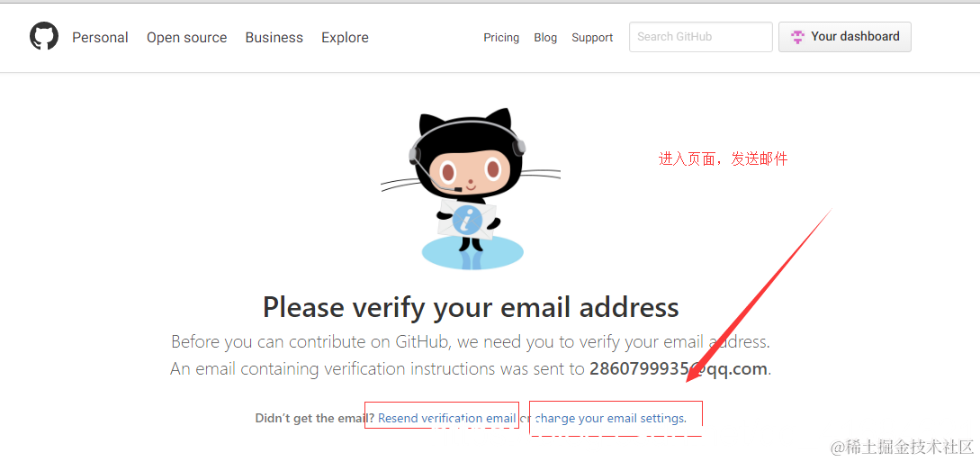Click the pink avatar icon beside Your dashboard
The width and height of the screenshot is (980, 462).
(x=797, y=37)
